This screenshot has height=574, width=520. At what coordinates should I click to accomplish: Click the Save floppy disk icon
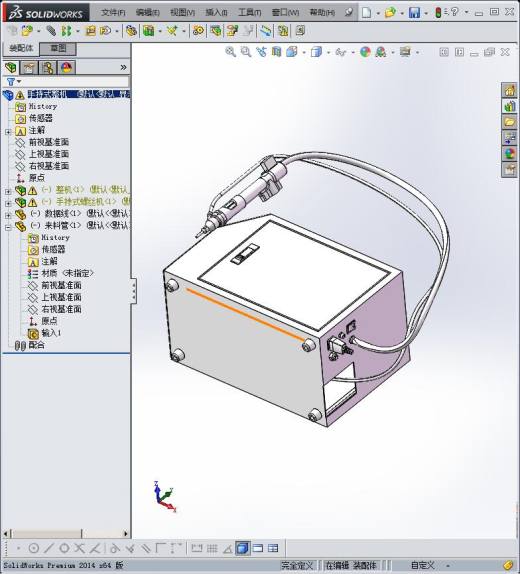(415, 13)
